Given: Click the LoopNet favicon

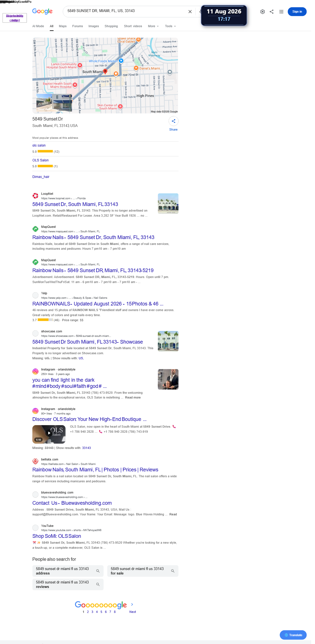Looking at the screenshot, I should pyautogui.click(x=35, y=196).
